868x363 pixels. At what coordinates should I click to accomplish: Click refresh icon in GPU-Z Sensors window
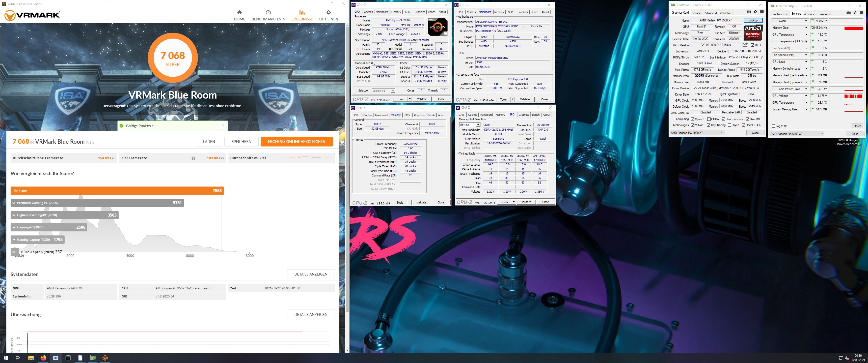click(x=855, y=13)
